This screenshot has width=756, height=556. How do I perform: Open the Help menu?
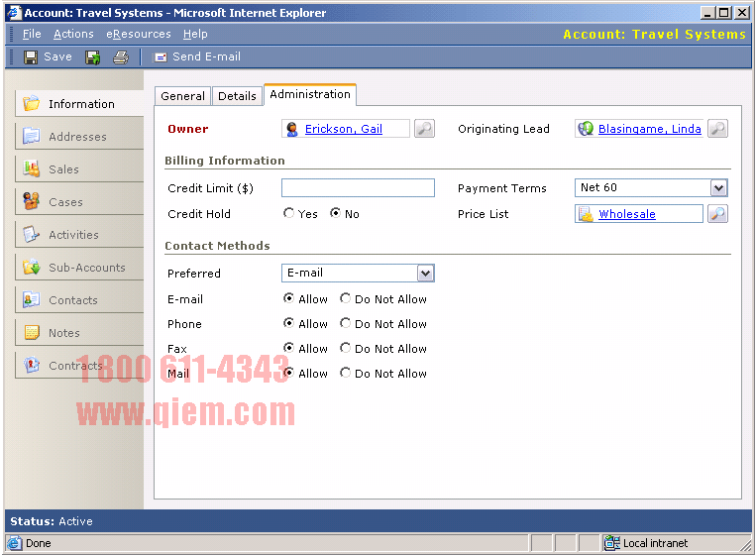click(x=195, y=34)
